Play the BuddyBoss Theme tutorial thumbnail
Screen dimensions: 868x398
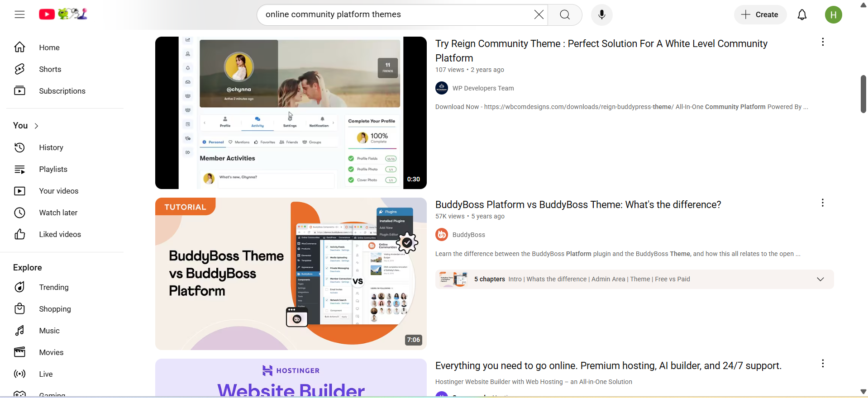coord(291,274)
